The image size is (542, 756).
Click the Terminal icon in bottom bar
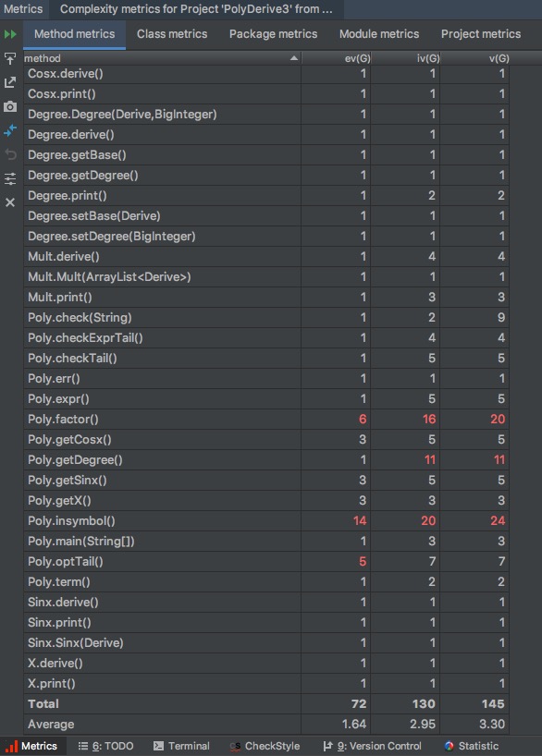click(x=158, y=746)
